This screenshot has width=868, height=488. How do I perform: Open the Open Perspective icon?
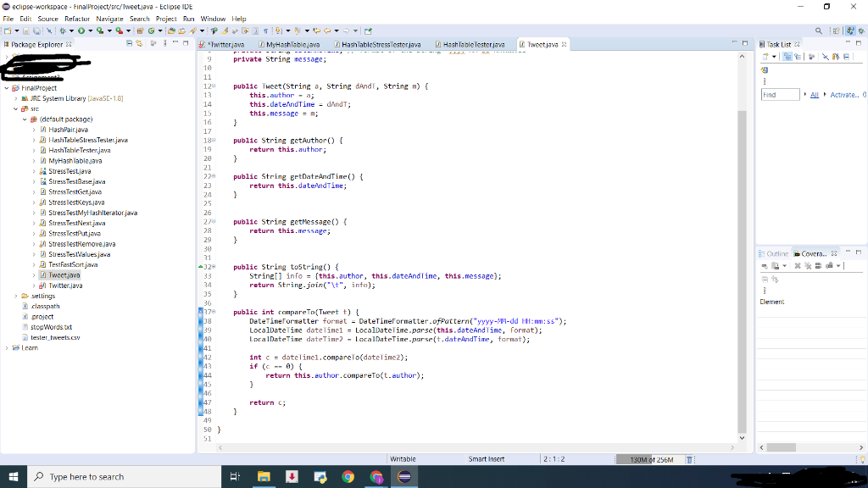coord(836,31)
